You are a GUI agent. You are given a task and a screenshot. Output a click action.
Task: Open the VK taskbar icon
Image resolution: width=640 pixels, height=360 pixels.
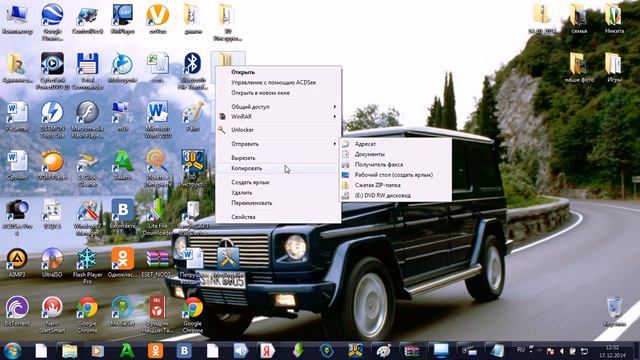(184, 351)
